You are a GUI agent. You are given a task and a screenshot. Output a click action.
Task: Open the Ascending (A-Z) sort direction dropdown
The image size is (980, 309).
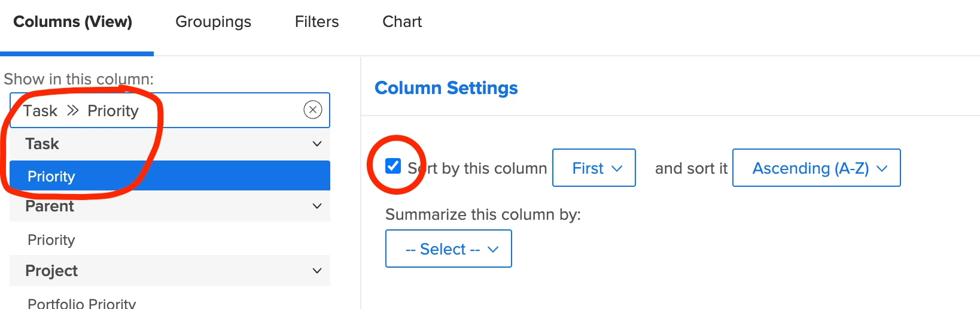coord(816,168)
